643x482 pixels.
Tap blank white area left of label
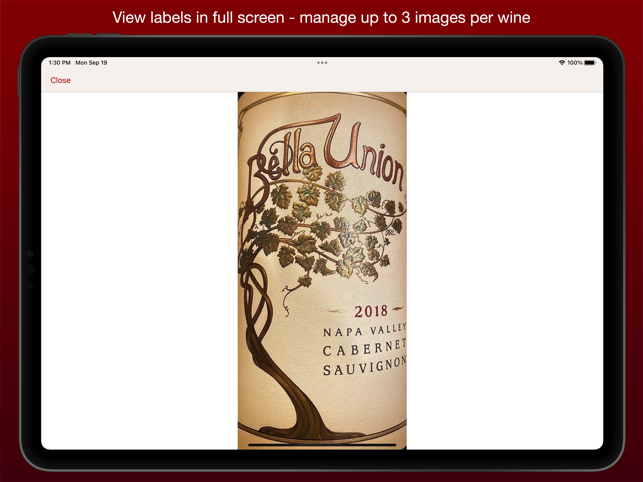(139, 271)
